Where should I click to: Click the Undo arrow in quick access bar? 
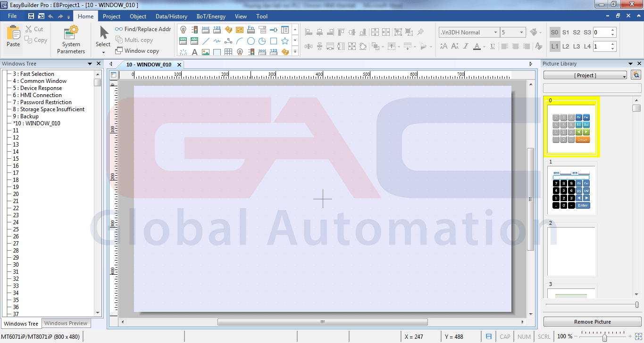[50, 16]
